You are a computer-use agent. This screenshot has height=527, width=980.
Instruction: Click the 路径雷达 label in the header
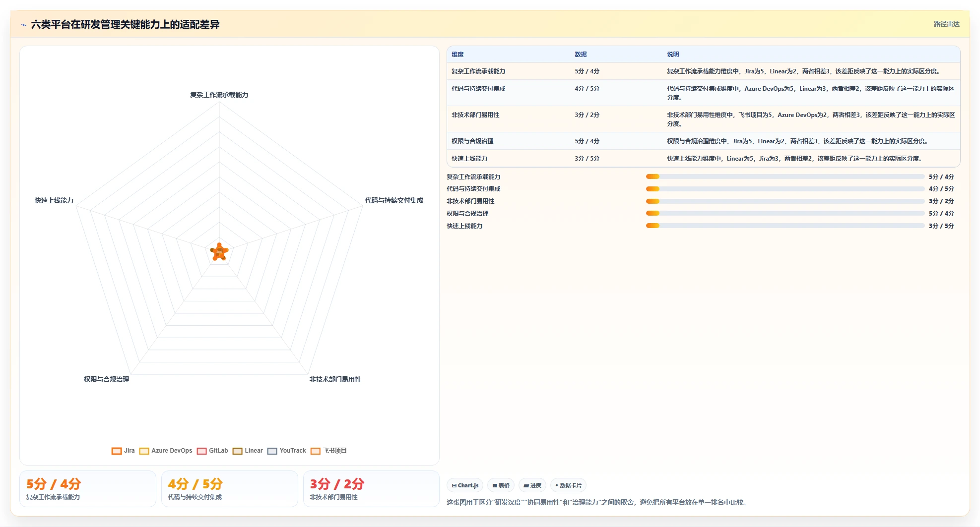946,24
